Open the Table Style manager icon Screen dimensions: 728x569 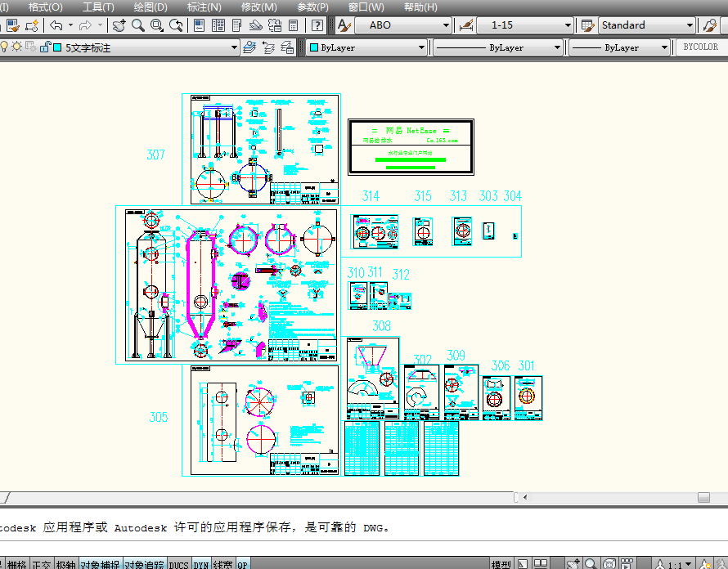click(588, 25)
